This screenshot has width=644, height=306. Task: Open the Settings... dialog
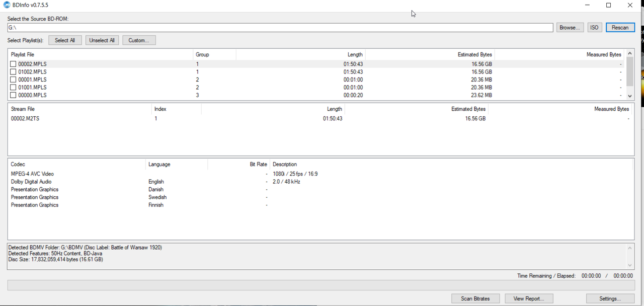610,298
